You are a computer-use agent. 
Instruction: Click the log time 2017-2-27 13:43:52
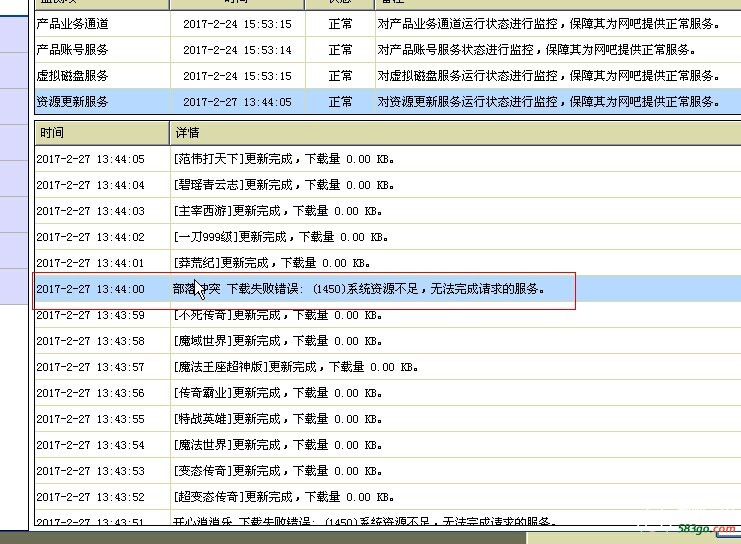click(90, 497)
